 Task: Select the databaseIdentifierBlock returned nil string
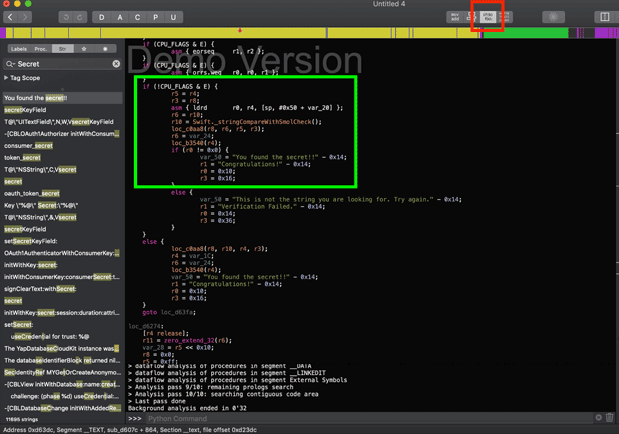[x=62, y=361]
